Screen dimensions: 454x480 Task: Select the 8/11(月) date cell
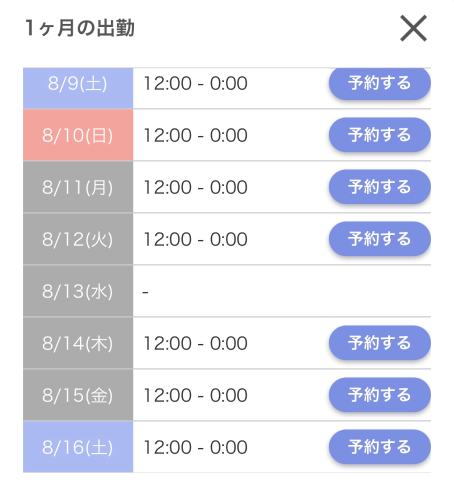[78, 187]
